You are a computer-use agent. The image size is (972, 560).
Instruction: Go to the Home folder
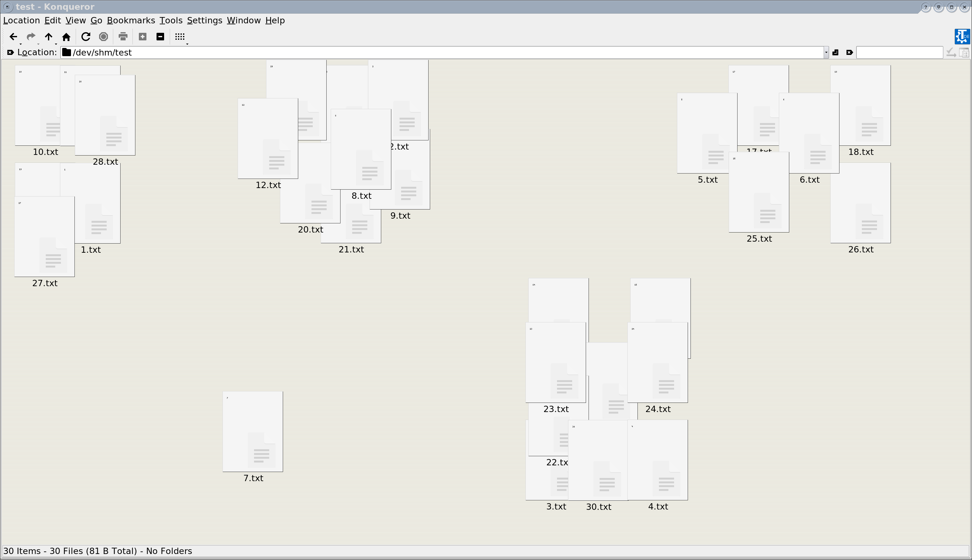coord(66,37)
